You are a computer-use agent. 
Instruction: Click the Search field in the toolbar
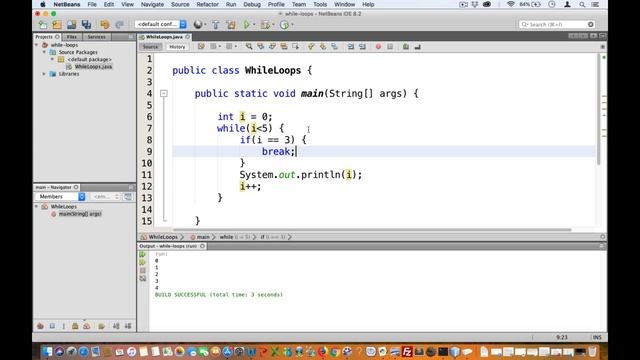557,24
